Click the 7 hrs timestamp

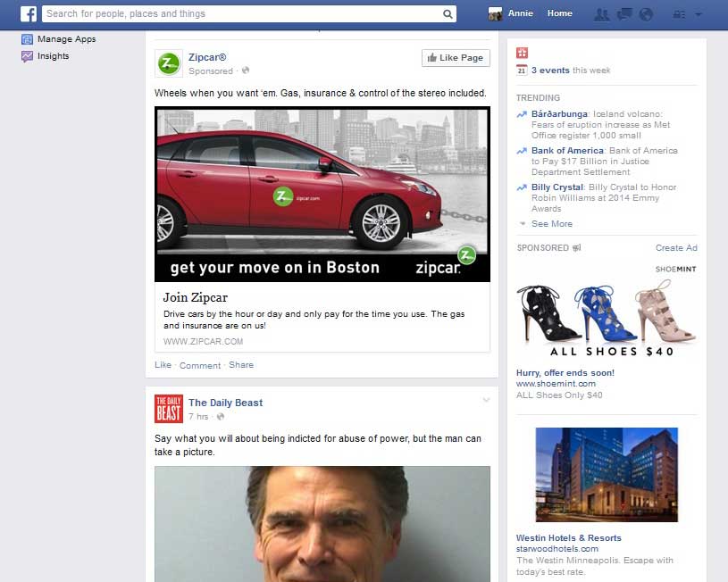198,416
